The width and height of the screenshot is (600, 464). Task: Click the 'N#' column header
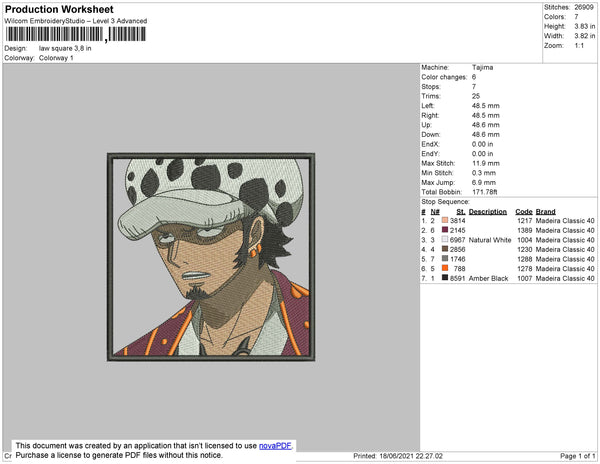click(x=435, y=212)
